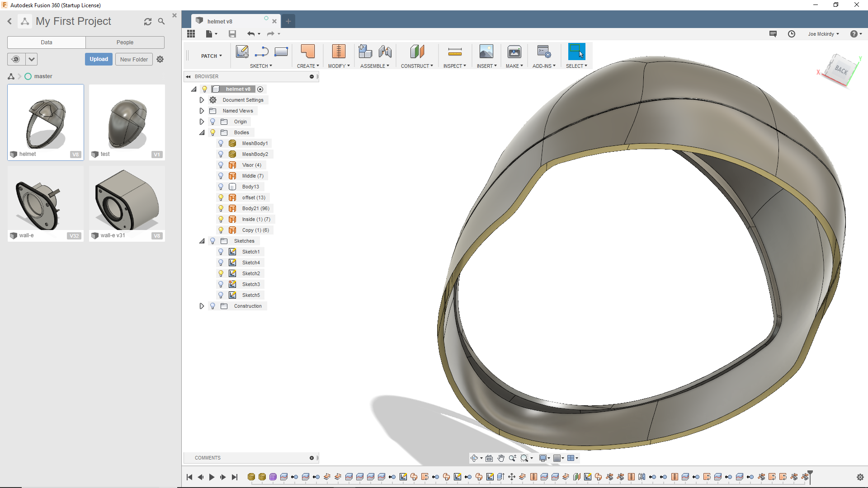868x488 pixels.
Task: Click the Pan hand tool
Action: (x=501, y=458)
